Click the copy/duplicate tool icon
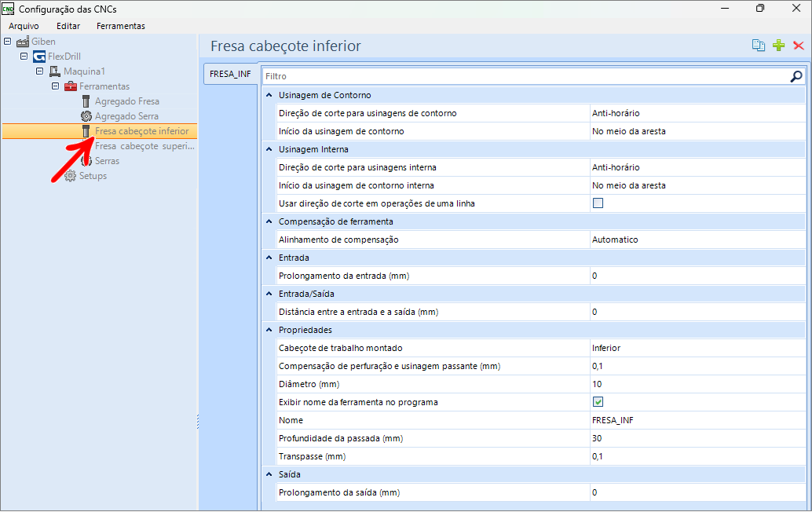 (758, 46)
